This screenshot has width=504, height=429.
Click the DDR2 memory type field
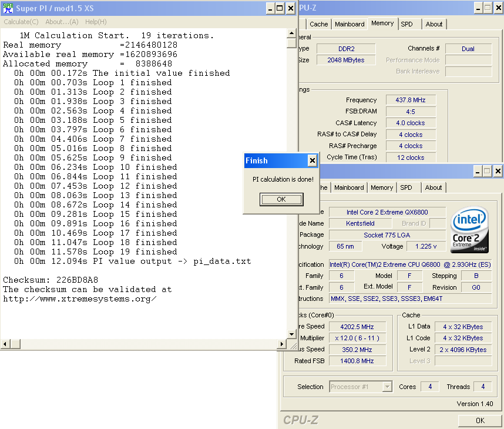coord(346,49)
